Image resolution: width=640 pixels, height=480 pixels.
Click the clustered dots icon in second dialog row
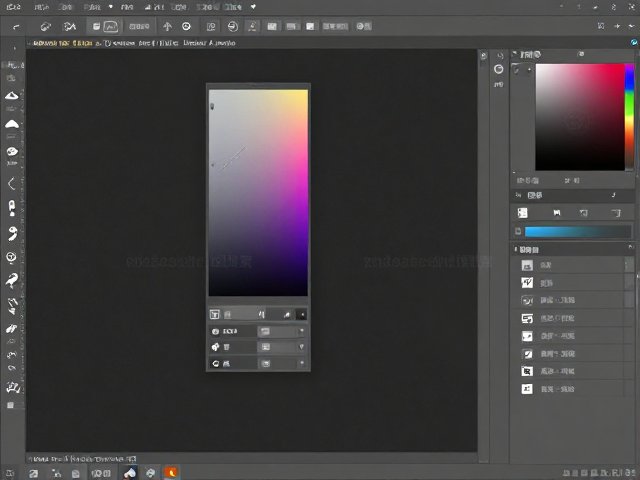(x=216, y=347)
